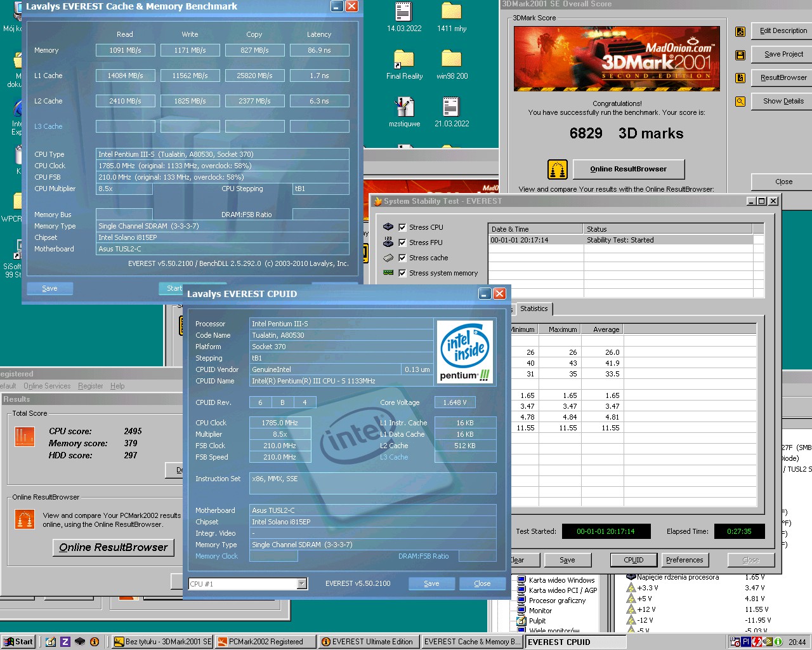The width and height of the screenshot is (812, 650).
Task: Click the Intel Inside Pentium III logo
Action: pos(466,352)
